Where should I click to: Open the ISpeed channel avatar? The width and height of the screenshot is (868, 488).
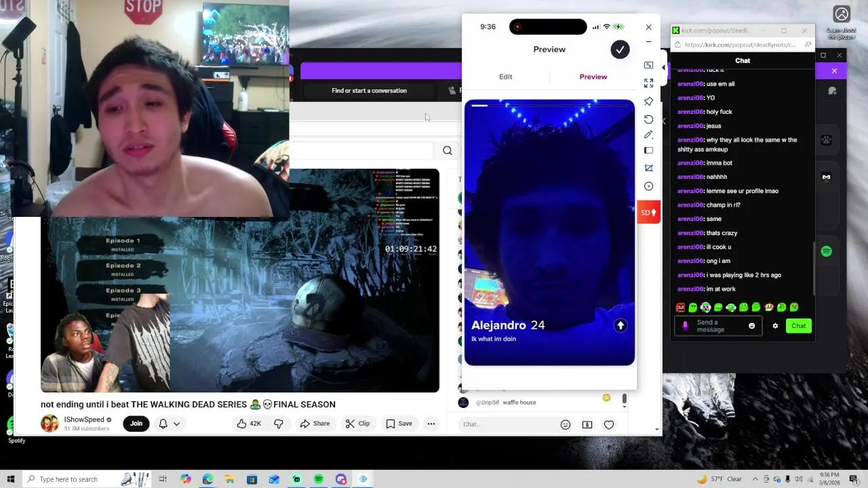[50, 424]
